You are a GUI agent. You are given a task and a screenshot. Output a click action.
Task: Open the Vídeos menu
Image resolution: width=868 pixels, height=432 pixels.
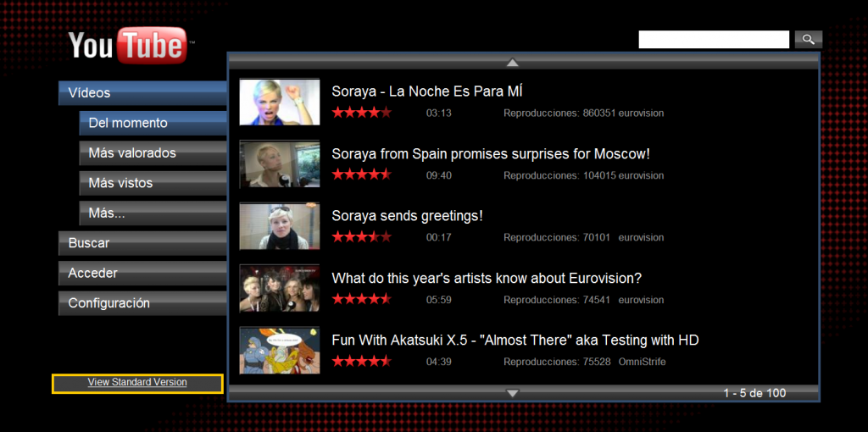[142, 93]
